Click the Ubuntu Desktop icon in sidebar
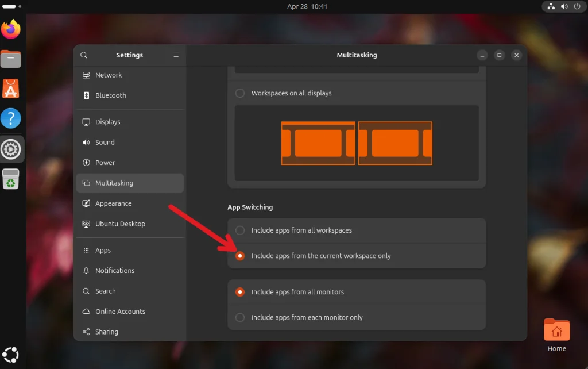The width and height of the screenshot is (588, 369). click(86, 224)
